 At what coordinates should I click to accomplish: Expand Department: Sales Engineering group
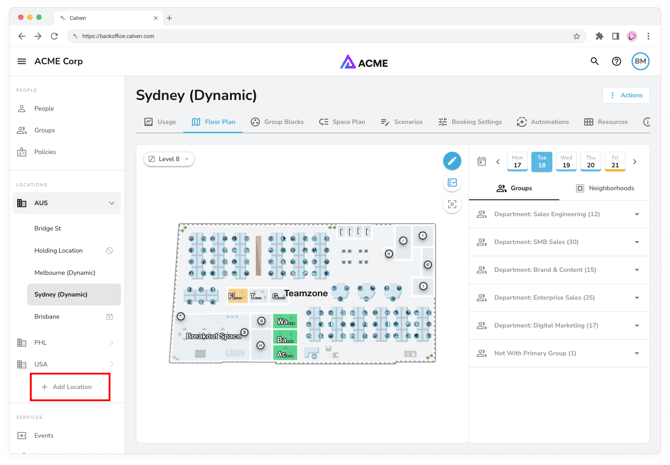point(637,214)
